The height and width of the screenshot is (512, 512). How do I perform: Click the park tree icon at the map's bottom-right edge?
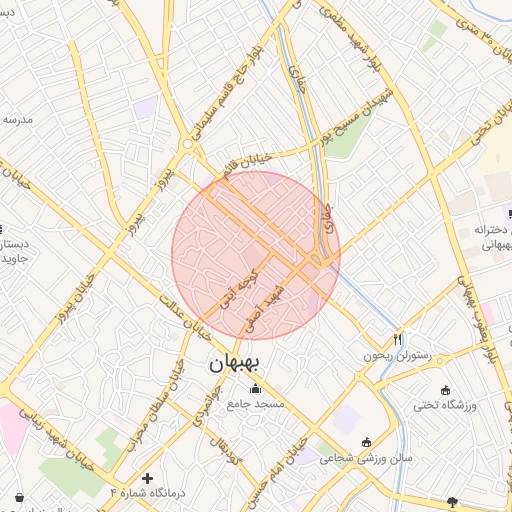(452, 502)
